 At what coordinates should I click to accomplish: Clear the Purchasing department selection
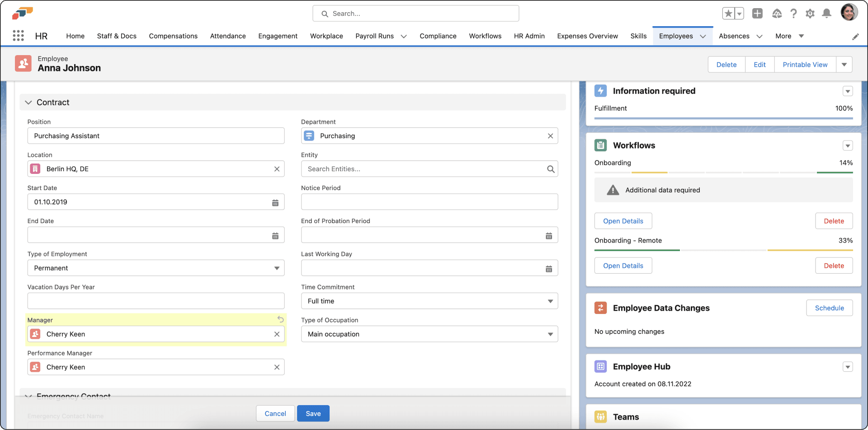[550, 136]
